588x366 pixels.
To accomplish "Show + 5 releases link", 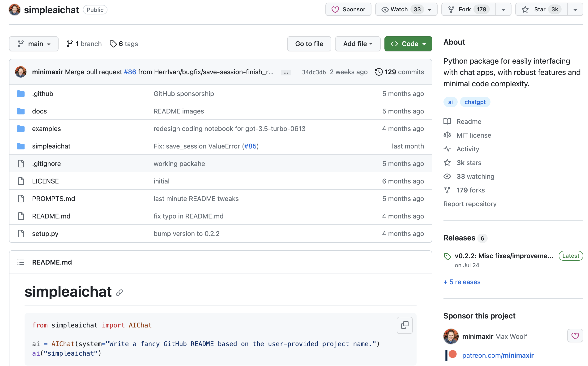I will coord(462,282).
